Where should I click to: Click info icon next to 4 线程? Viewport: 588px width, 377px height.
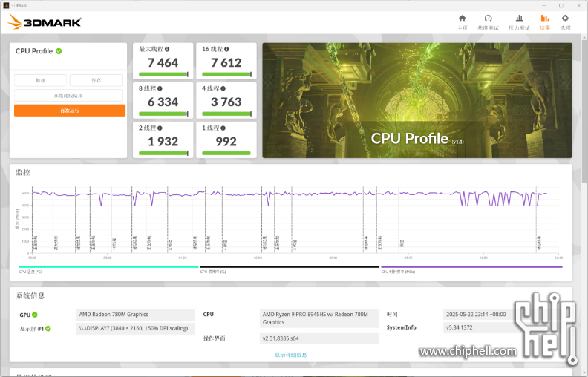223,88
